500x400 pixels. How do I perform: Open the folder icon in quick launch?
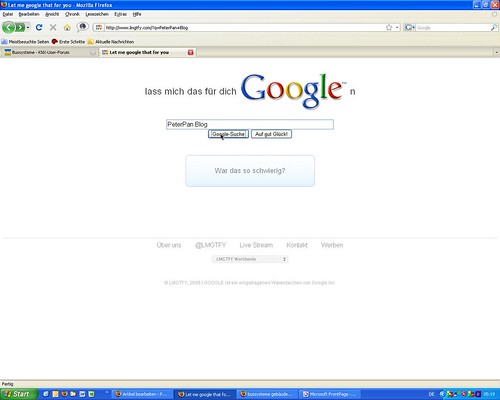[x=73, y=394]
